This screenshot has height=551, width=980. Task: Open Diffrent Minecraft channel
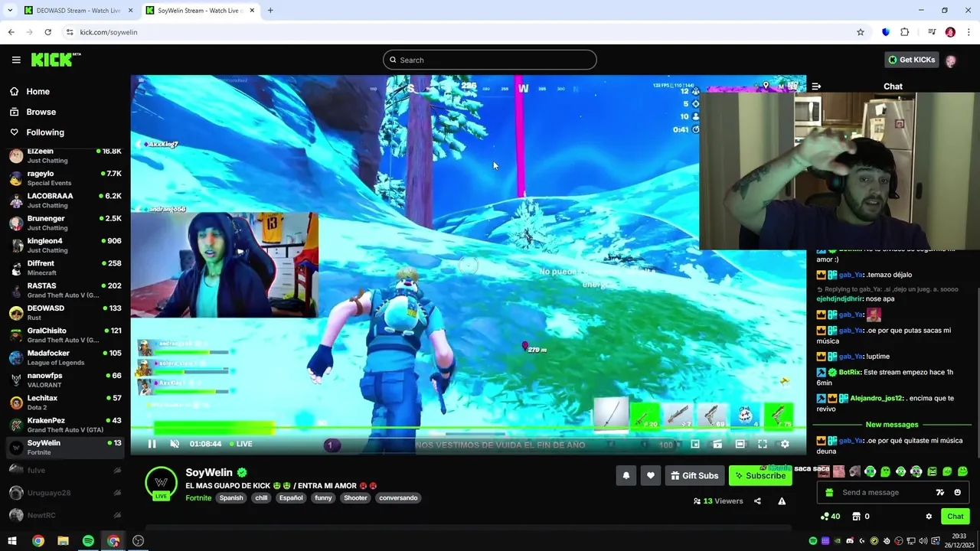(x=65, y=268)
